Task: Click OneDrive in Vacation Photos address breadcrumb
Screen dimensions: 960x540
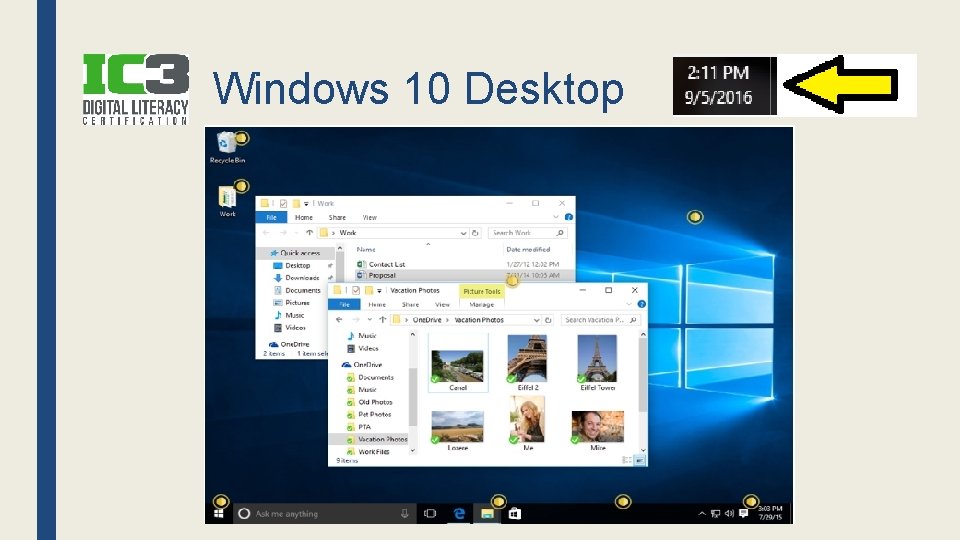Action: coord(427,320)
